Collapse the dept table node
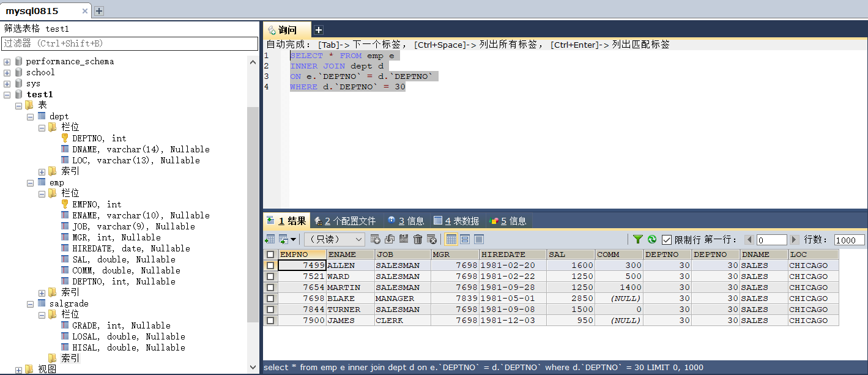Image resolution: width=868 pixels, height=375 pixels. pos(31,117)
